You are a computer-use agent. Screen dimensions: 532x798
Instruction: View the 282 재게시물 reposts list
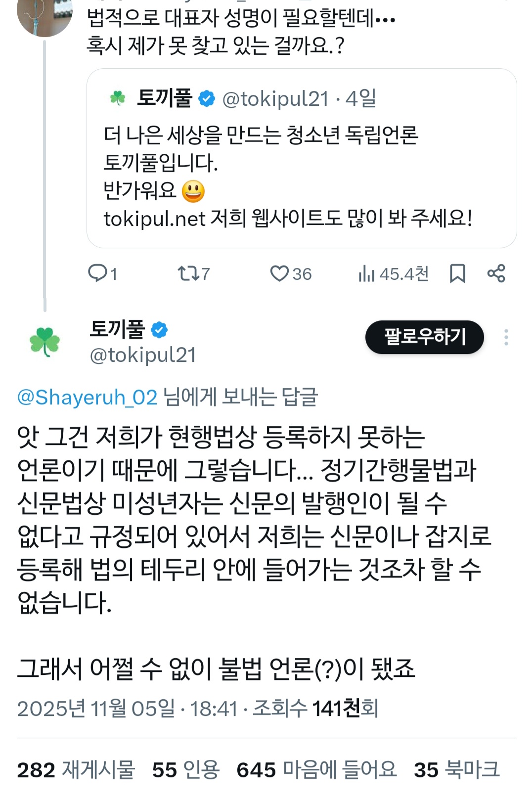tap(76, 770)
